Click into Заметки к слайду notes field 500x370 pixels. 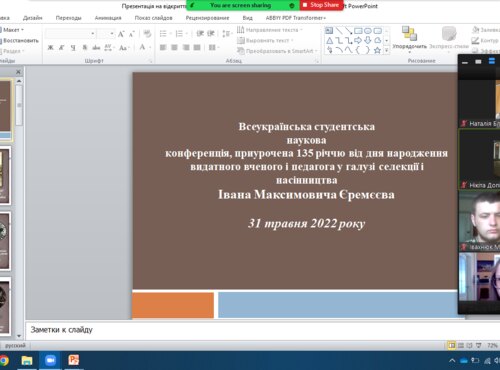pyautogui.click(x=263, y=330)
